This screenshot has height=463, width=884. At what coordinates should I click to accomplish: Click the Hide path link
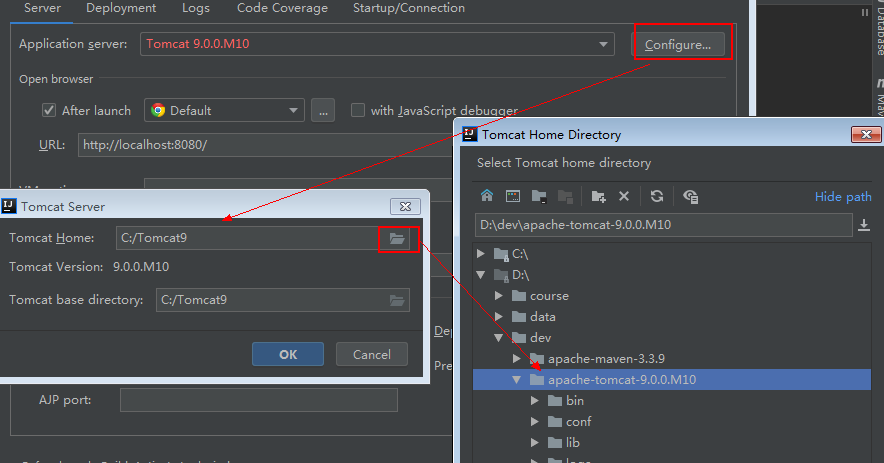pyautogui.click(x=843, y=196)
